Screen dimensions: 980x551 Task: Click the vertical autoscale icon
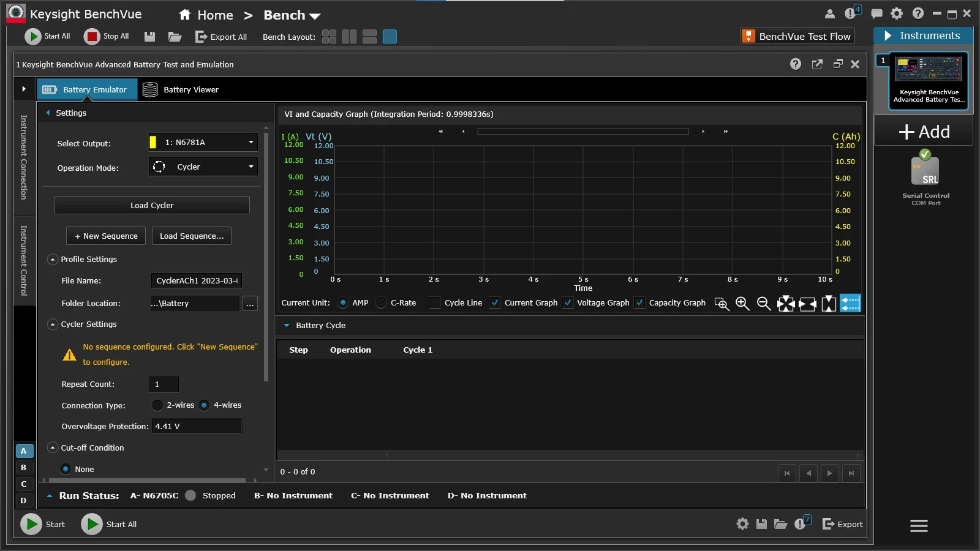tap(829, 304)
